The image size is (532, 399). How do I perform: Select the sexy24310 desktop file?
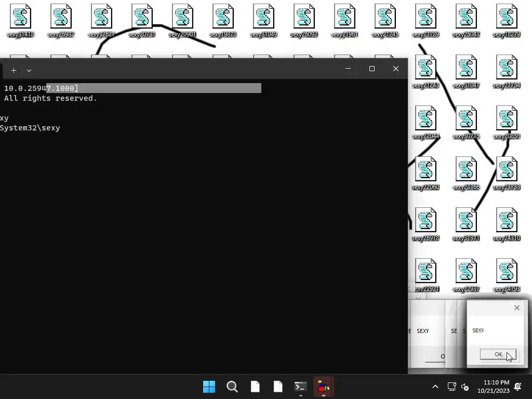pyautogui.click(x=507, y=224)
